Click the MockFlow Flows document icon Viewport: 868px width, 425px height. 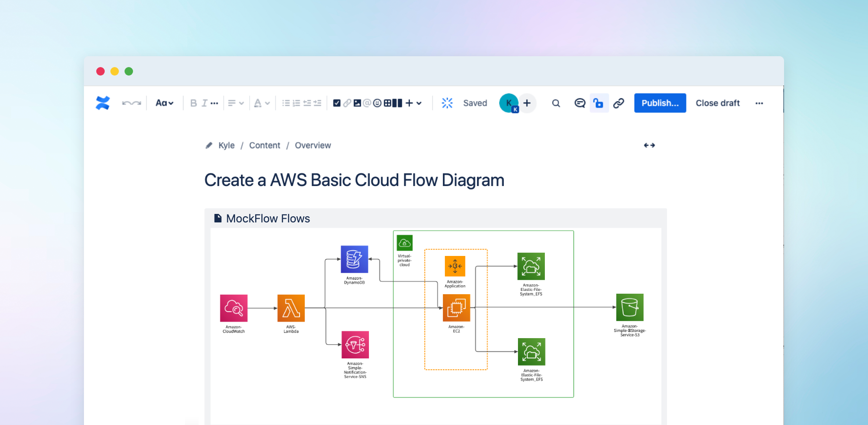coord(218,218)
